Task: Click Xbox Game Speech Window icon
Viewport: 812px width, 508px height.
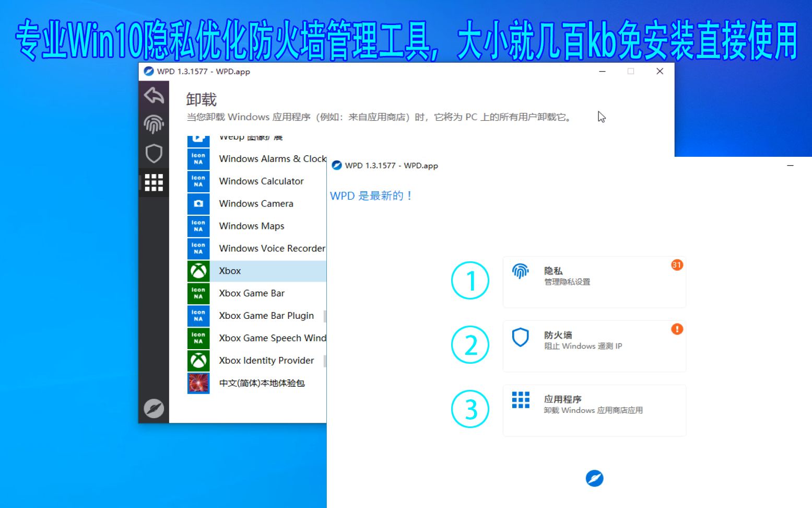Action: click(x=198, y=338)
